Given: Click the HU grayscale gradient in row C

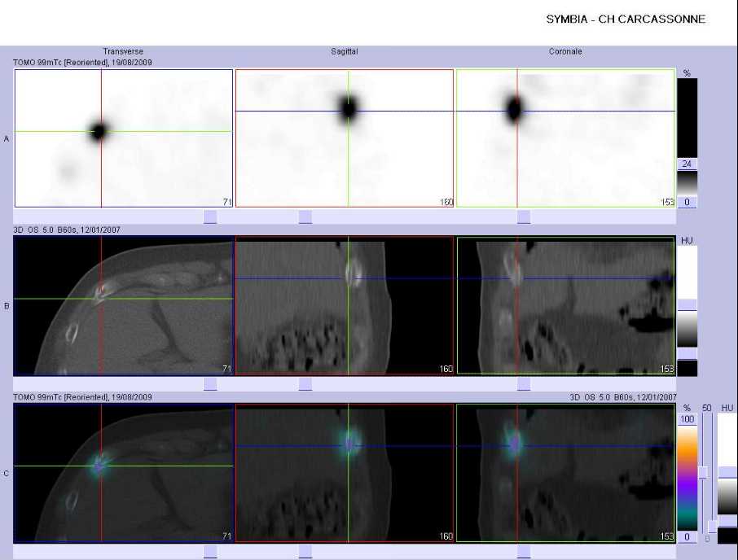Looking at the screenshot, I should coord(727,497).
